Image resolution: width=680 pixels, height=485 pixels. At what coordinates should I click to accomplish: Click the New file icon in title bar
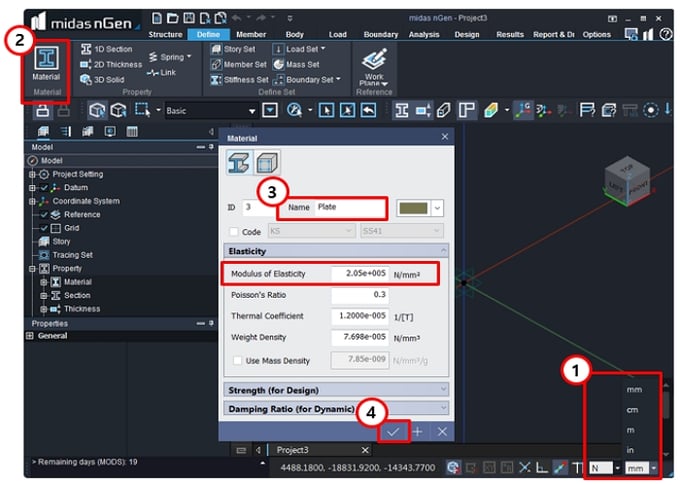point(157,18)
